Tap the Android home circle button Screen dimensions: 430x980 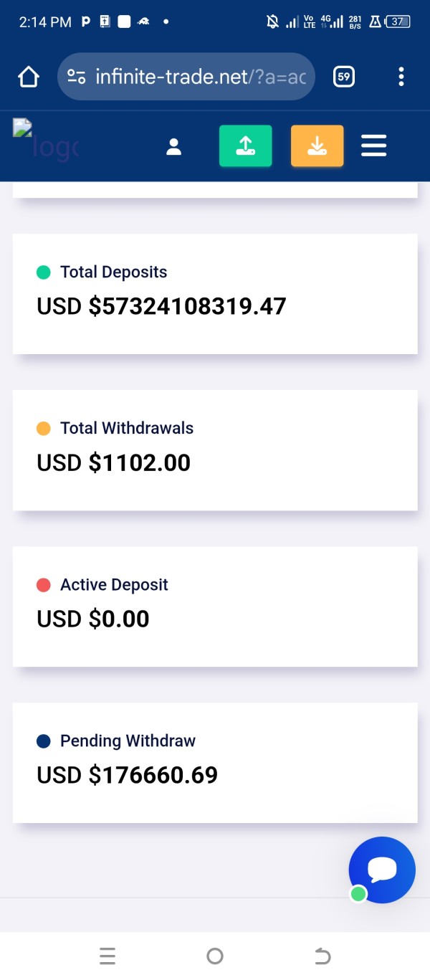(x=214, y=956)
